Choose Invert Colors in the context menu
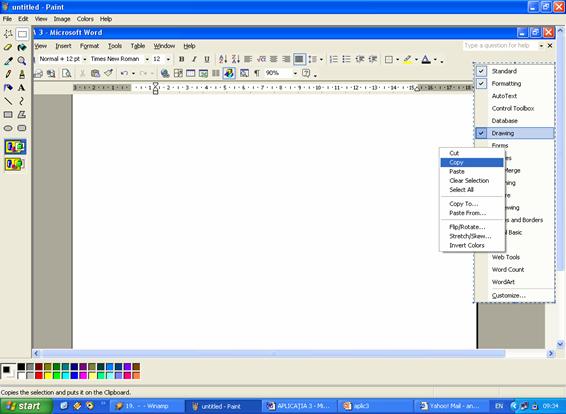The height and width of the screenshot is (414, 566). tap(472, 245)
